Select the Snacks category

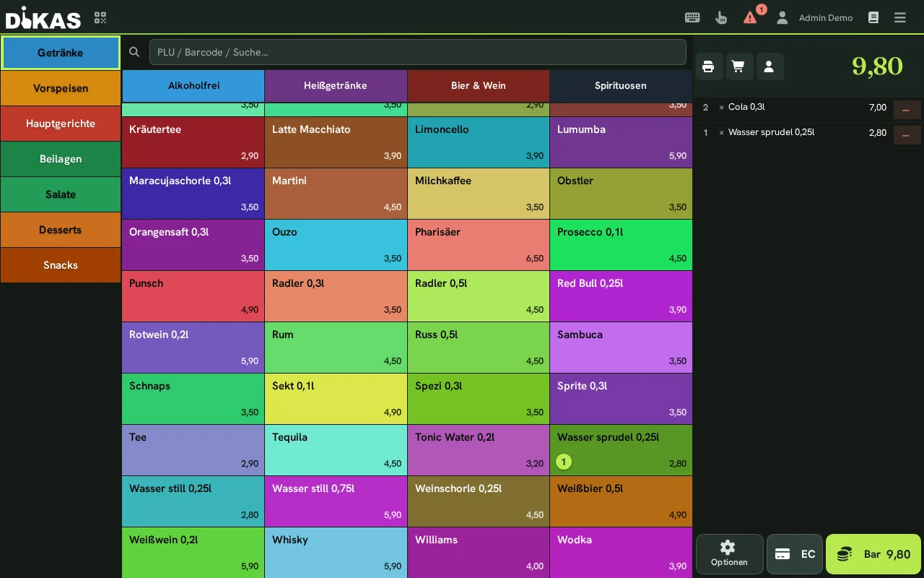pyautogui.click(x=61, y=265)
